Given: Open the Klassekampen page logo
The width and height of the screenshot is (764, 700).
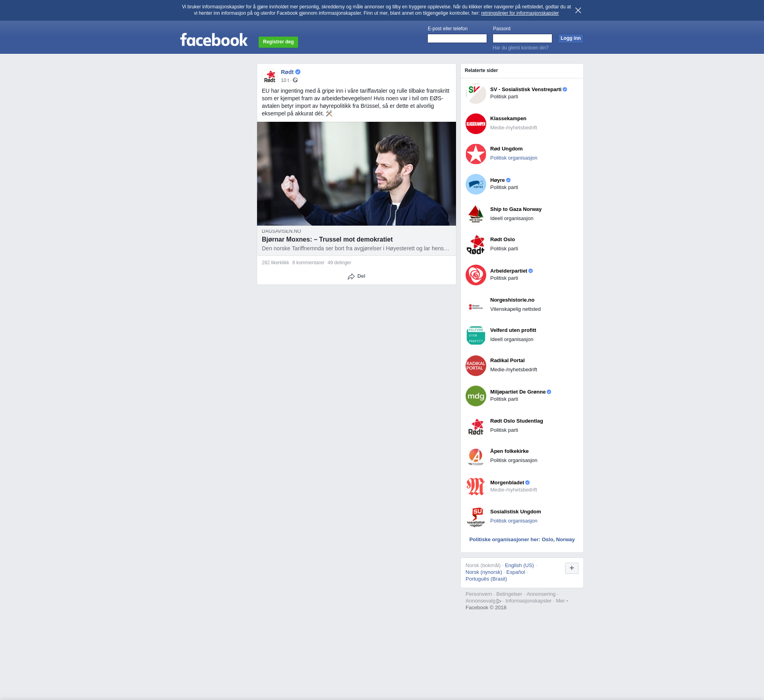Looking at the screenshot, I should (476, 124).
